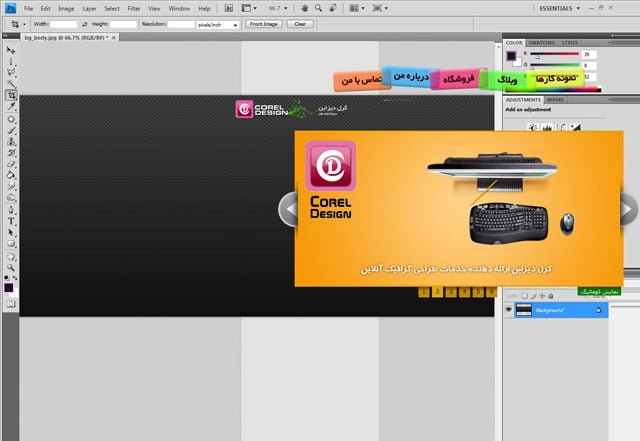Click the foreground color swatch in toolbox

[x=9, y=287]
